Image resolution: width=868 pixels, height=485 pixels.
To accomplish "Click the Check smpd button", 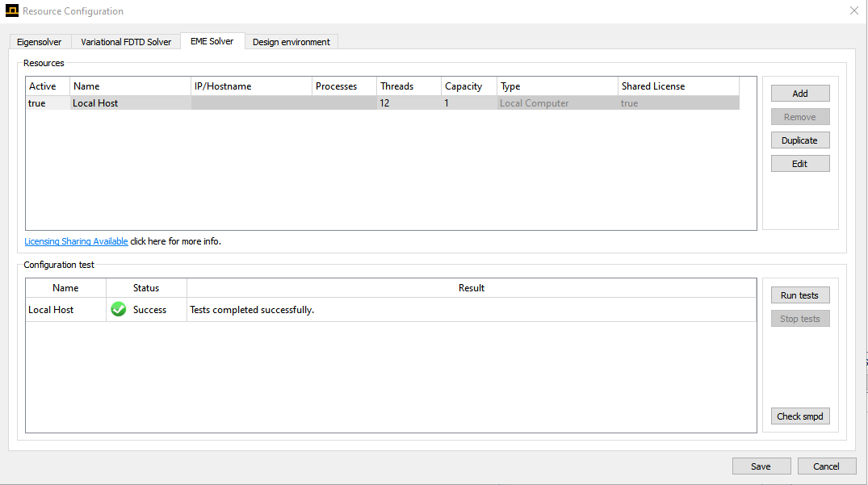I will (799, 416).
